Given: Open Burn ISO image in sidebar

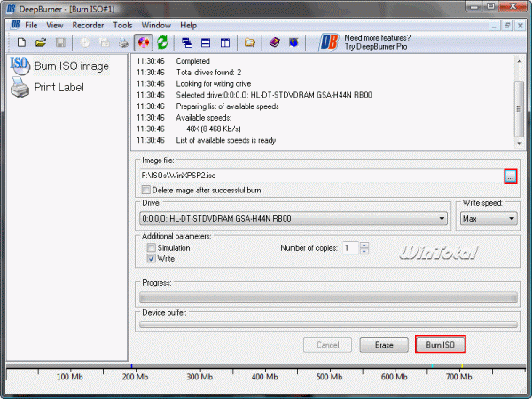Looking at the screenshot, I should click(x=59, y=66).
